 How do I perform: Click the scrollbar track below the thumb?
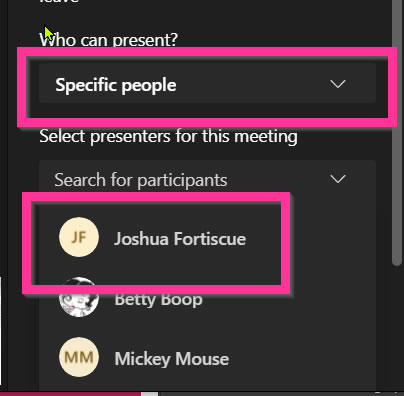[x=397, y=327]
